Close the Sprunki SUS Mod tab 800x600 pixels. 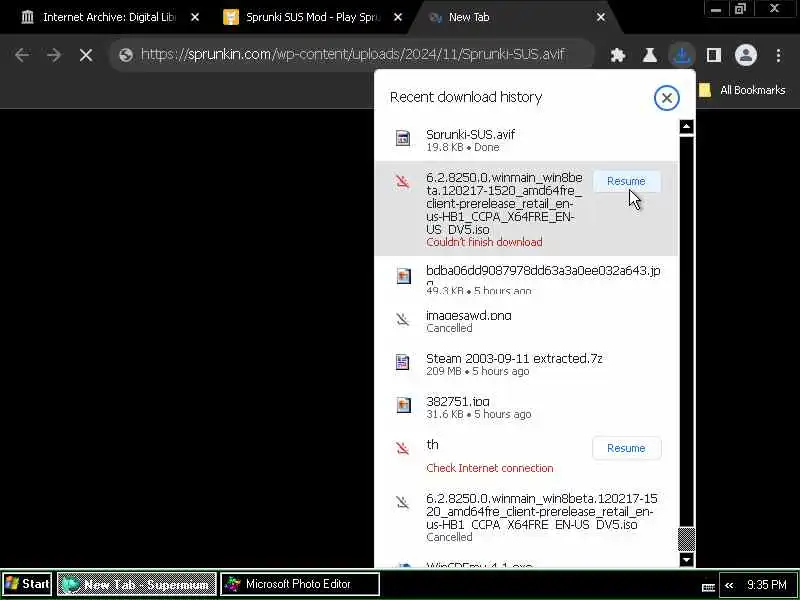click(398, 17)
